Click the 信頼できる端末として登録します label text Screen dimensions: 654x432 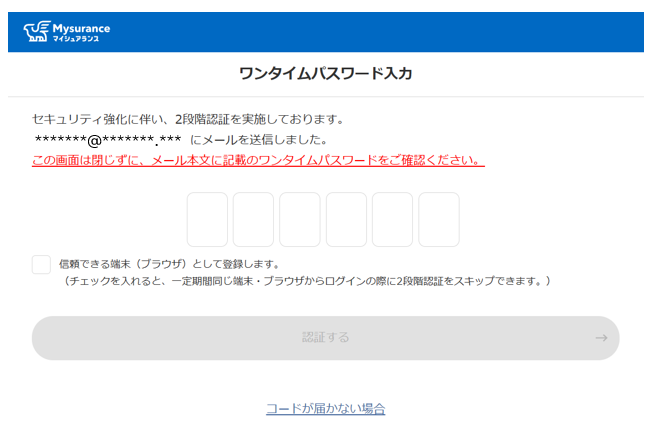[x=168, y=264]
